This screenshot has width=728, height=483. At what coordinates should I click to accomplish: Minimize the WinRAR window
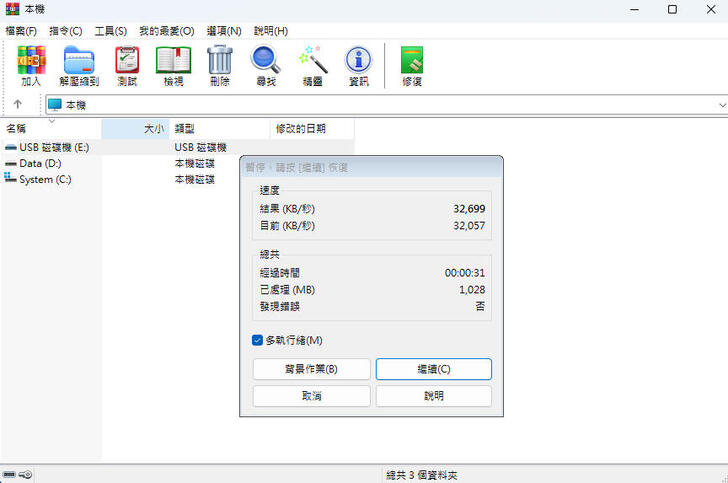click(x=634, y=9)
